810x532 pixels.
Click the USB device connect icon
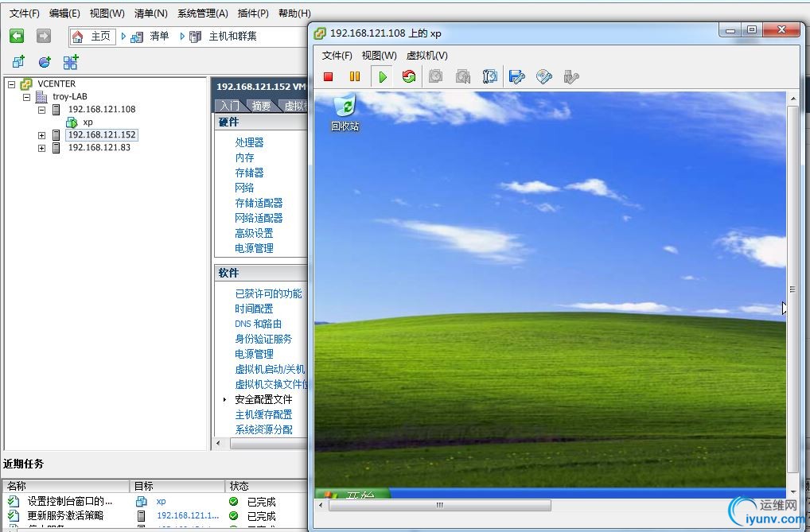coord(571,77)
